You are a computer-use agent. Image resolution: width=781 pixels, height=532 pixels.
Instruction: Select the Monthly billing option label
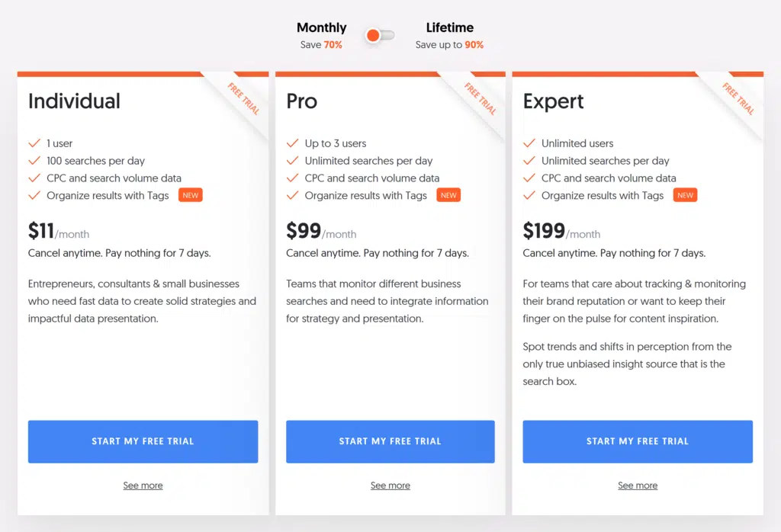pos(321,28)
